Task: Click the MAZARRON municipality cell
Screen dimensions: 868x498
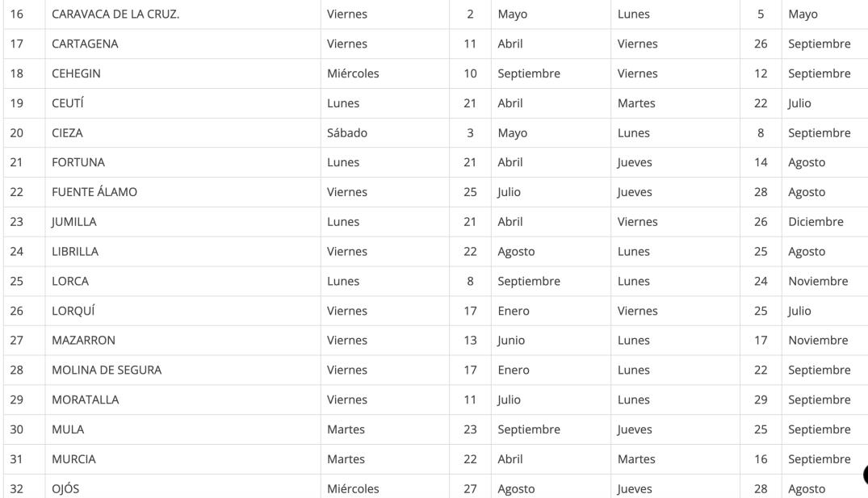Action: (x=83, y=341)
